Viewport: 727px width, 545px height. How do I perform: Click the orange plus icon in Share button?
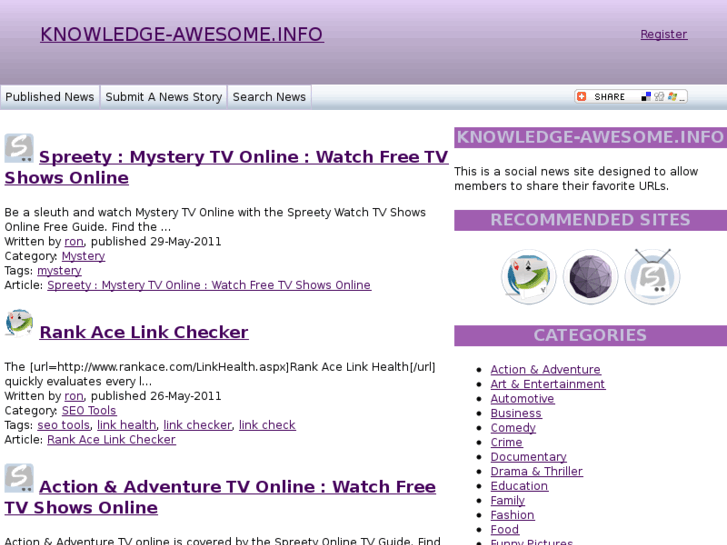click(x=581, y=96)
